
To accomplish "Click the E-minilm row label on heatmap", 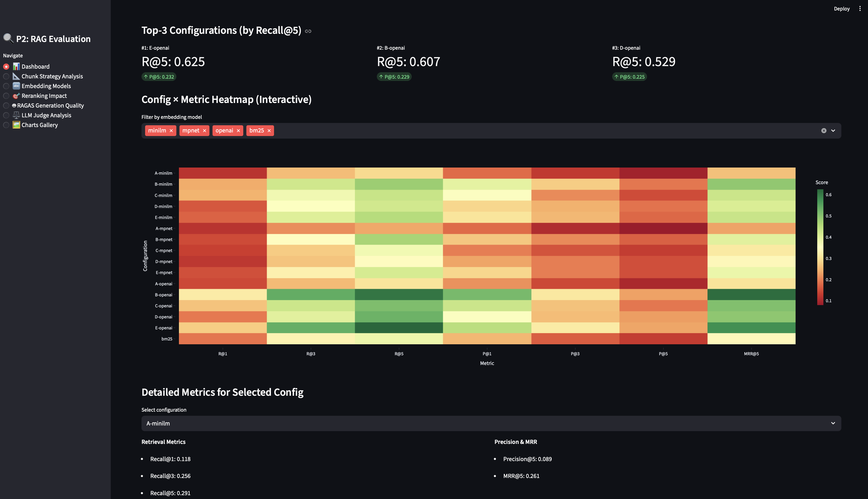I will click(164, 217).
